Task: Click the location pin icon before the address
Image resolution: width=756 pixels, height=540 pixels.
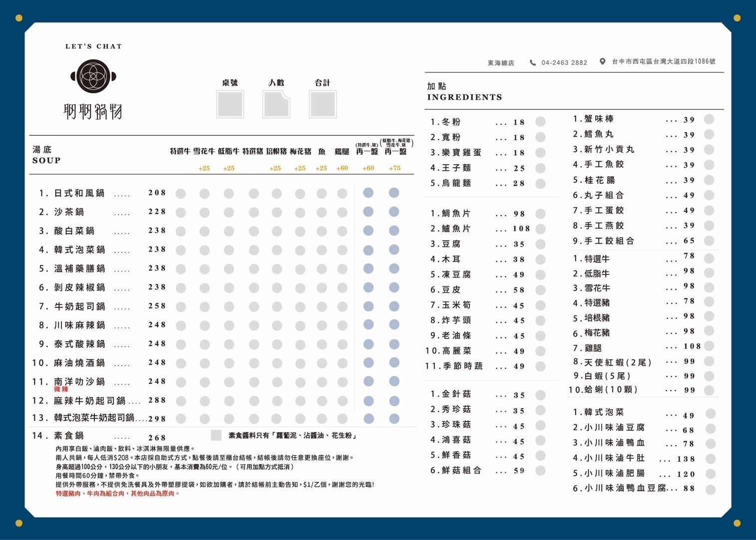Action: (x=603, y=61)
